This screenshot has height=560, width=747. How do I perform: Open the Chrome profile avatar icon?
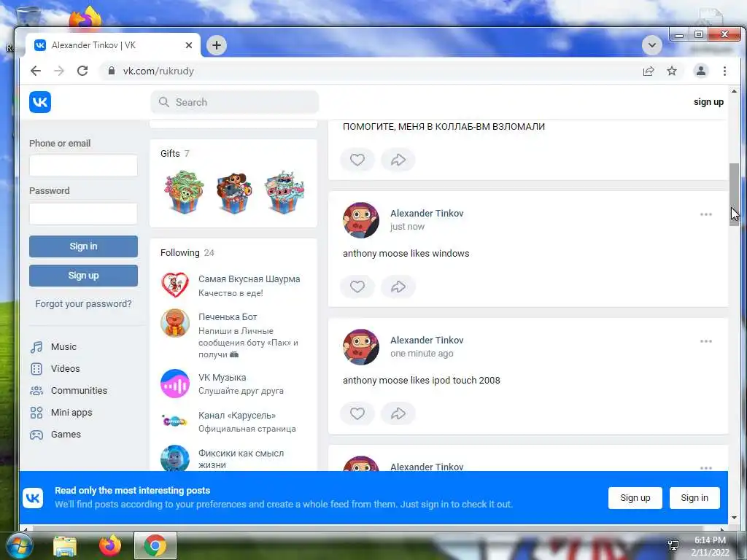click(701, 71)
